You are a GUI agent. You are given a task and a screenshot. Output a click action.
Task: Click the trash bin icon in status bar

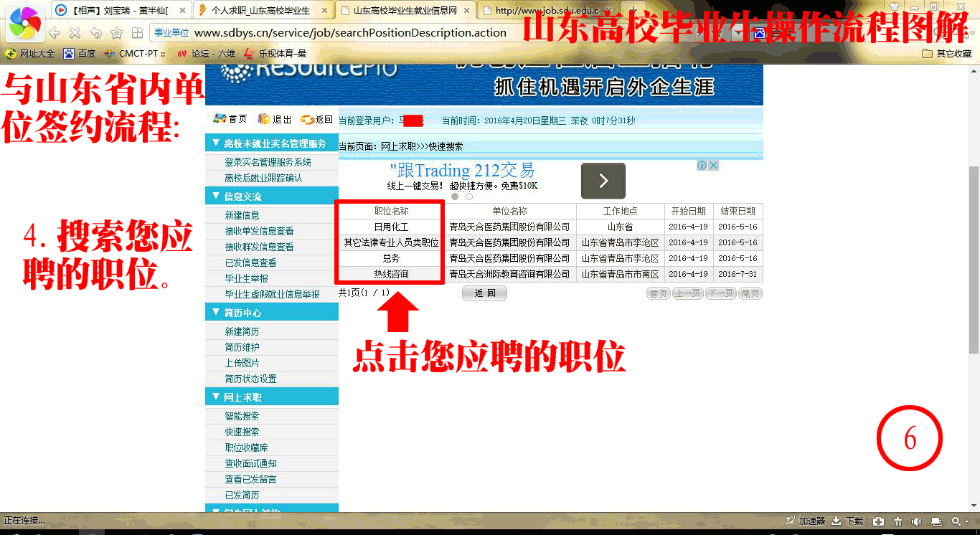point(897,521)
